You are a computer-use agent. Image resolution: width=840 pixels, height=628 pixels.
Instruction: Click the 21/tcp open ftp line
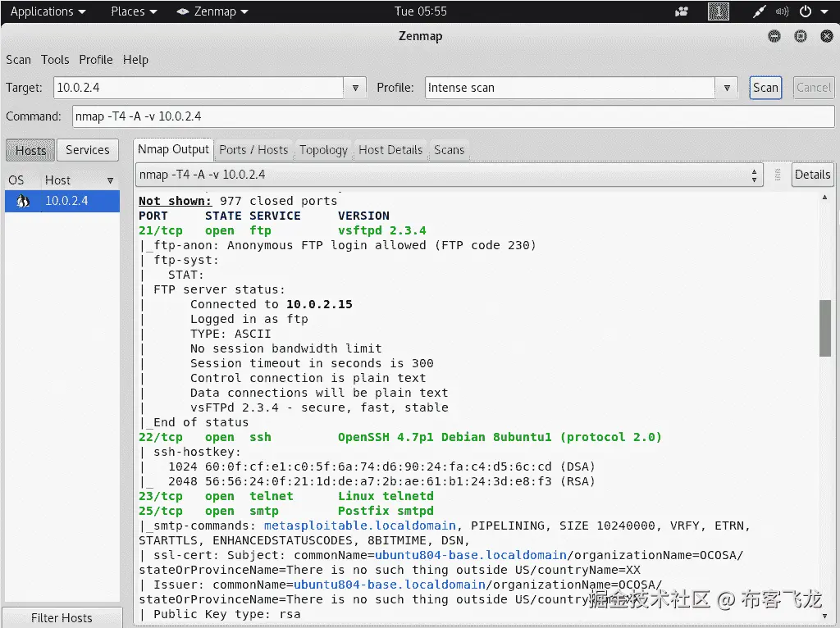(282, 230)
